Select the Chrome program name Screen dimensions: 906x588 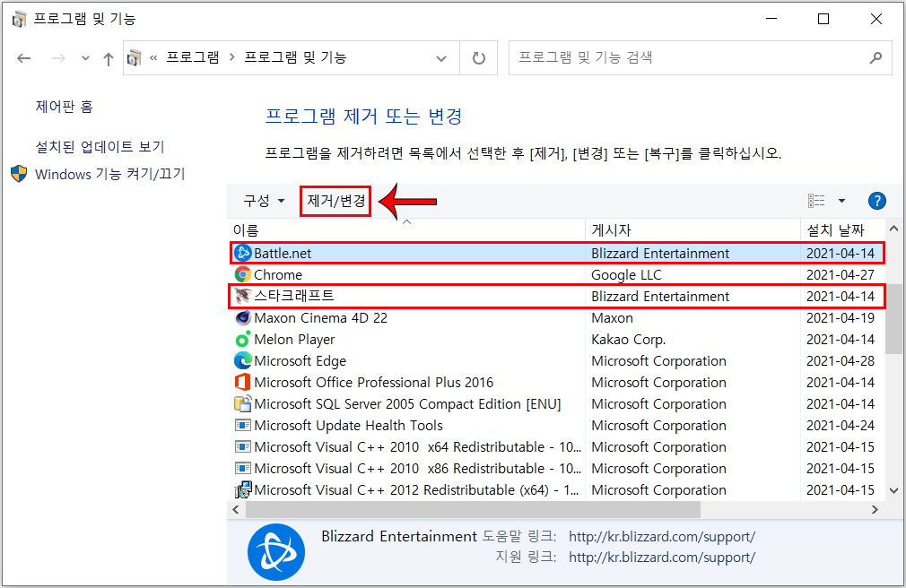278,274
